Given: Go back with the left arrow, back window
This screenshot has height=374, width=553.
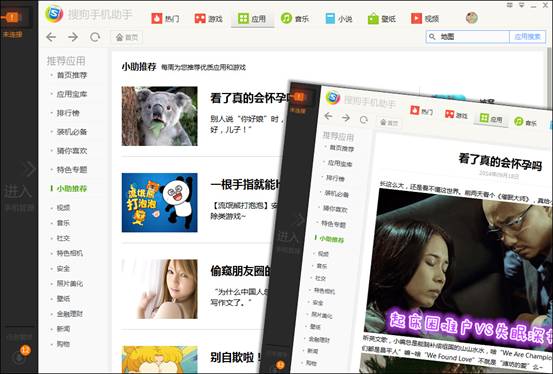Looking at the screenshot, I should point(51,37).
